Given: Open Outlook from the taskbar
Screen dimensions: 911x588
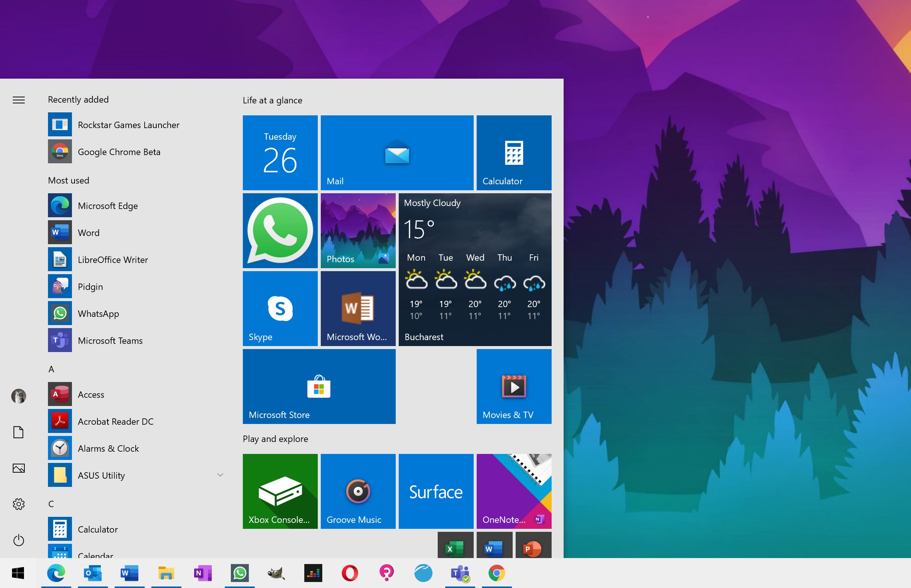Looking at the screenshot, I should [93, 573].
